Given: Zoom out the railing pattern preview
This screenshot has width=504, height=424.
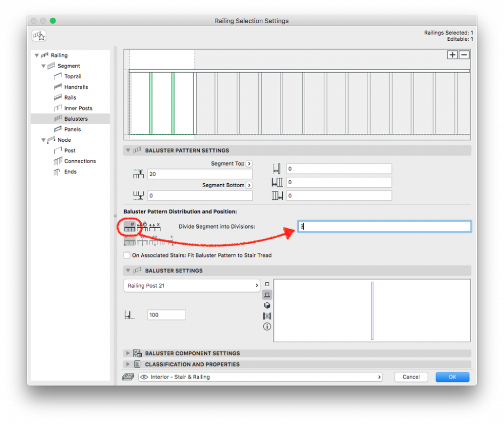Looking at the screenshot, I should pyautogui.click(x=464, y=55).
